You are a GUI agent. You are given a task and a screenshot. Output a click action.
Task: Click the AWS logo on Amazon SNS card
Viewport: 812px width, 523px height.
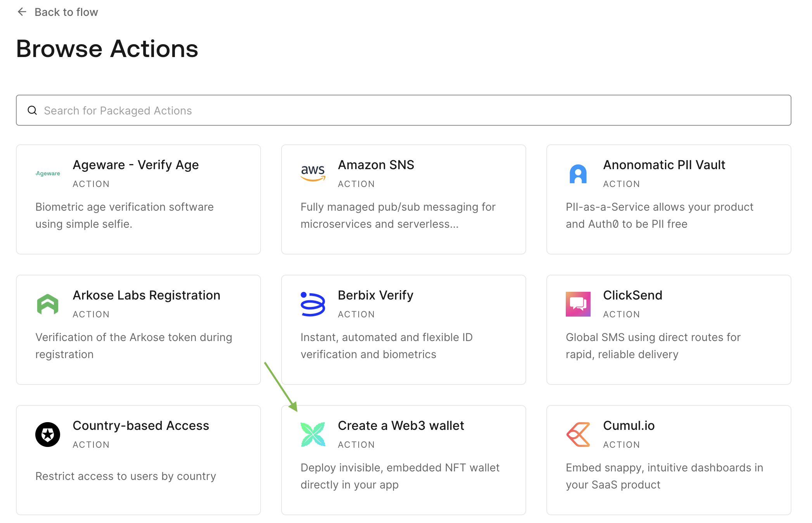(x=313, y=173)
